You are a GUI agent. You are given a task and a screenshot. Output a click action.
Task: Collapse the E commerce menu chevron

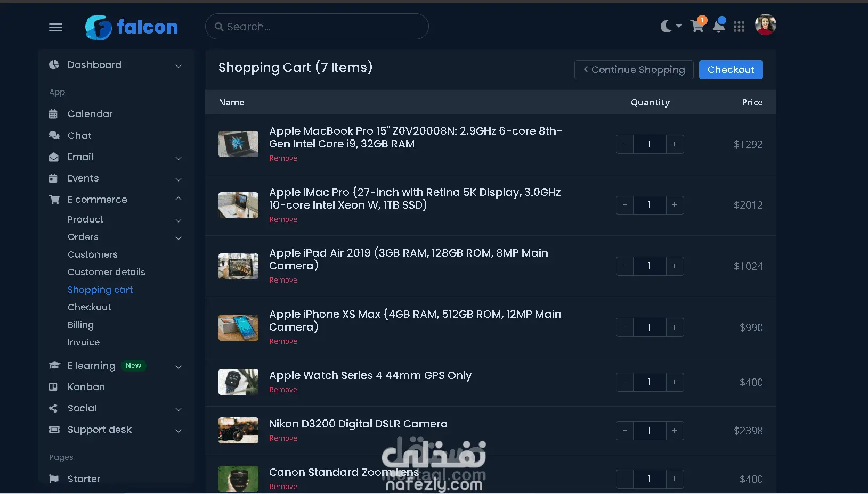pyautogui.click(x=179, y=199)
